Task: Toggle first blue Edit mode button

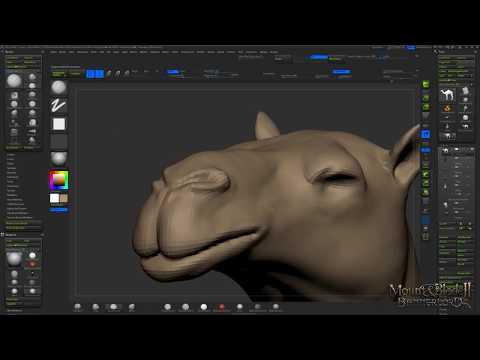Action: 90,74
